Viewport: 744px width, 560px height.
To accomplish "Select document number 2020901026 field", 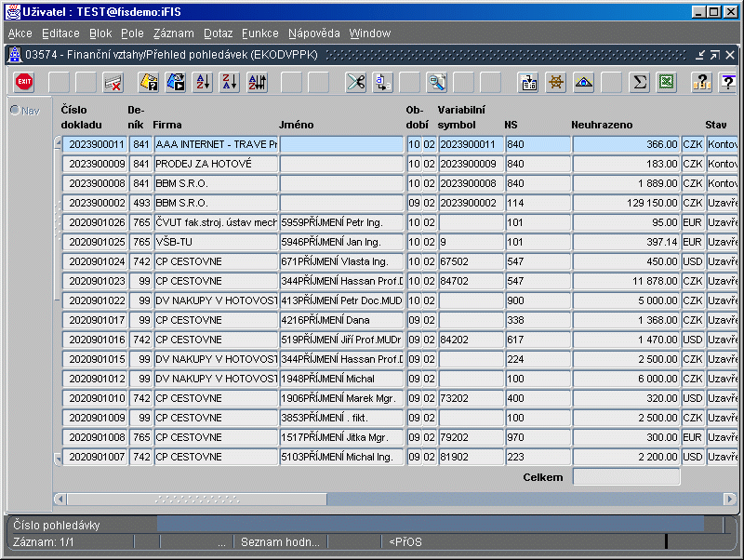I will 94,223.
